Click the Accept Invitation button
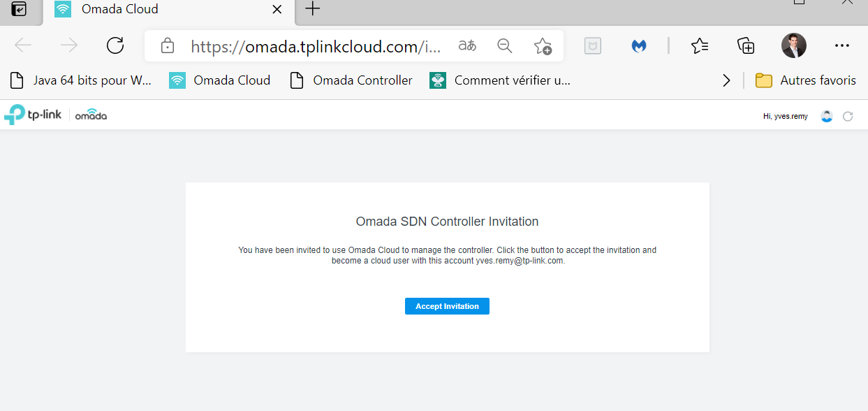Viewport: 868px width, 411px height. point(447,306)
